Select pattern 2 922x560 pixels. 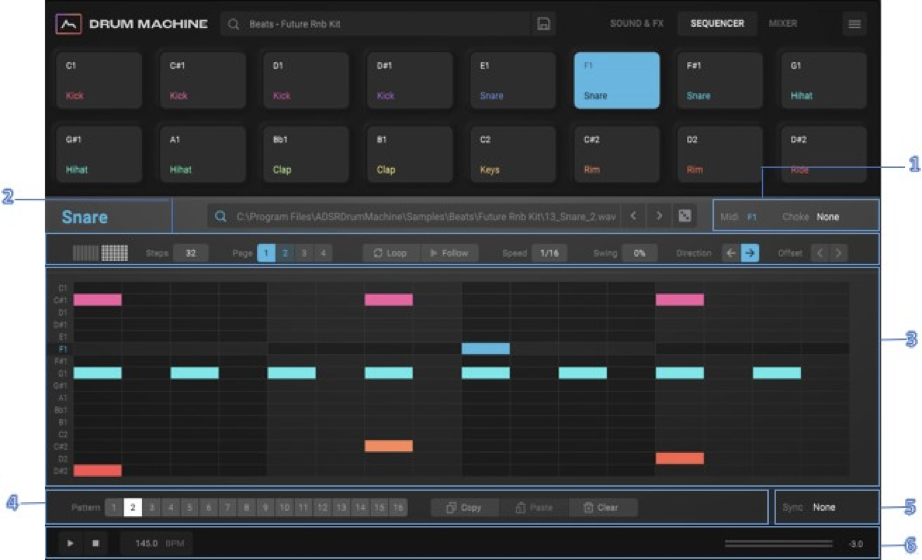click(x=133, y=507)
